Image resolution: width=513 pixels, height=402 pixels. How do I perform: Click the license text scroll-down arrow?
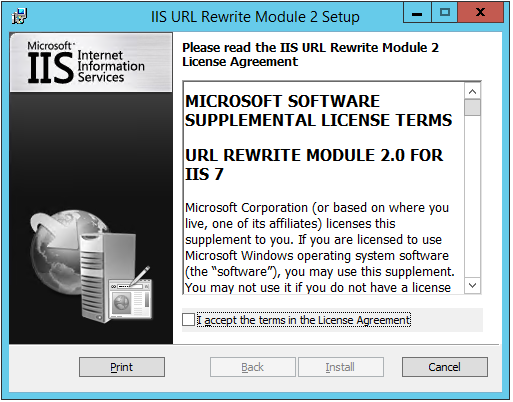(472, 285)
